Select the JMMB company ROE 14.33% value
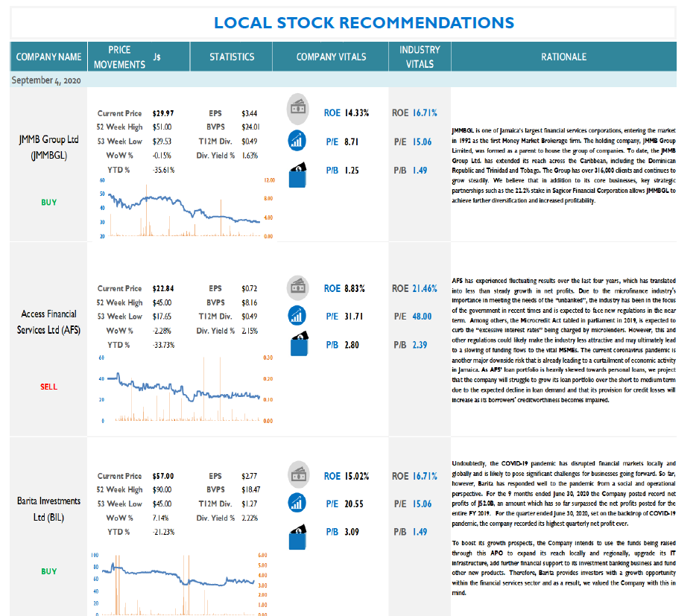 [x=358, y=112]
